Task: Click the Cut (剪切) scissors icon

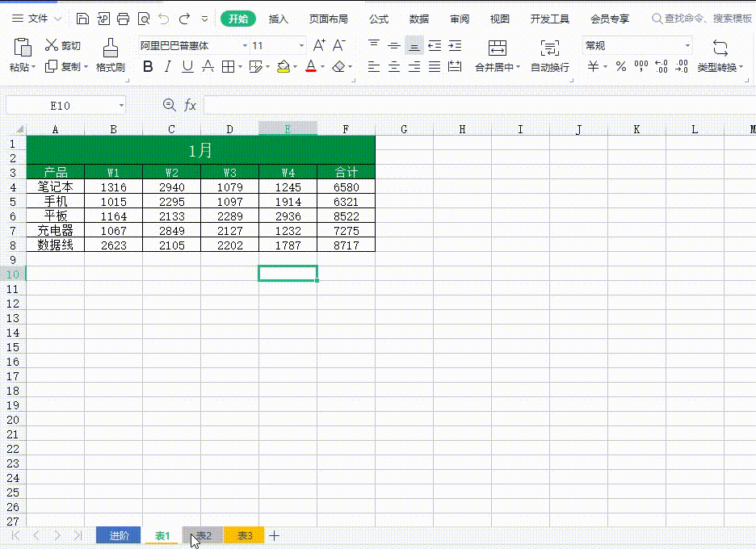Action: 51,45
